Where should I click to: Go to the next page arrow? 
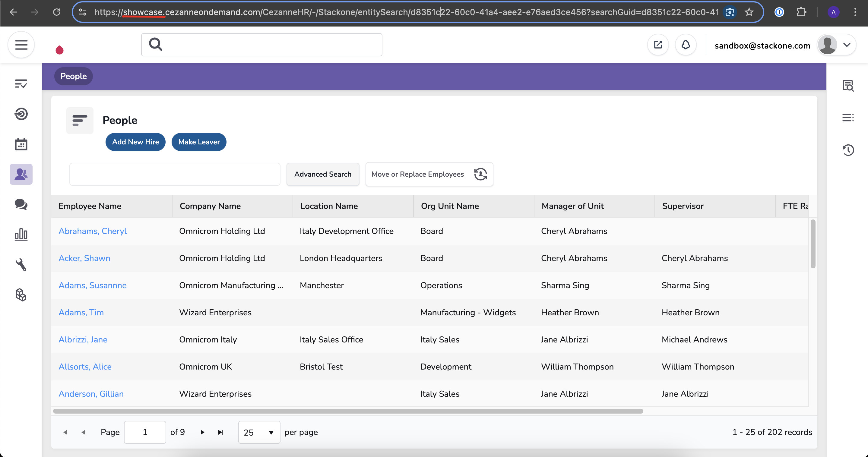pyautogui.click(x=202, y=432)
